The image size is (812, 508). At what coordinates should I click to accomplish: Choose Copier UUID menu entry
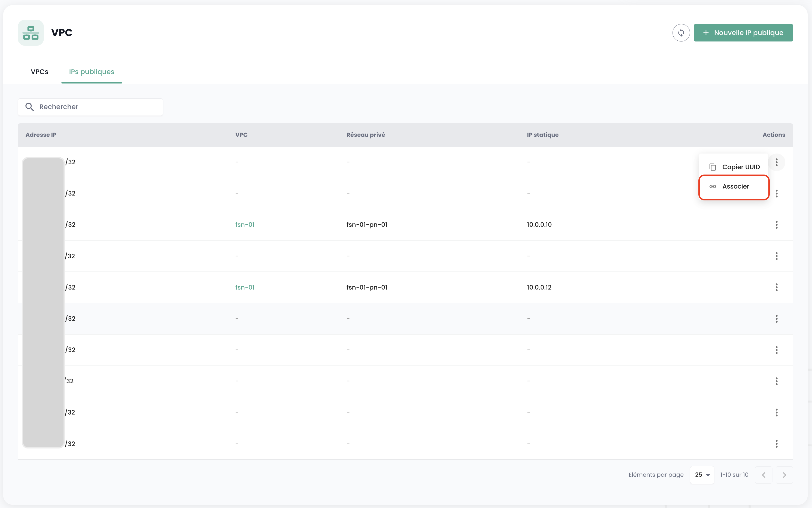[x=740, y=167]
